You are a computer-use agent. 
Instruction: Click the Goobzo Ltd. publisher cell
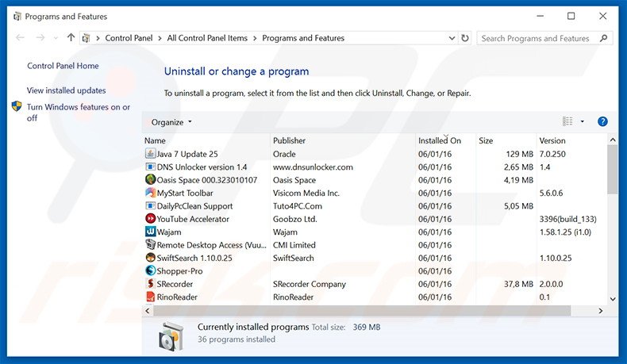click(294, 219)
